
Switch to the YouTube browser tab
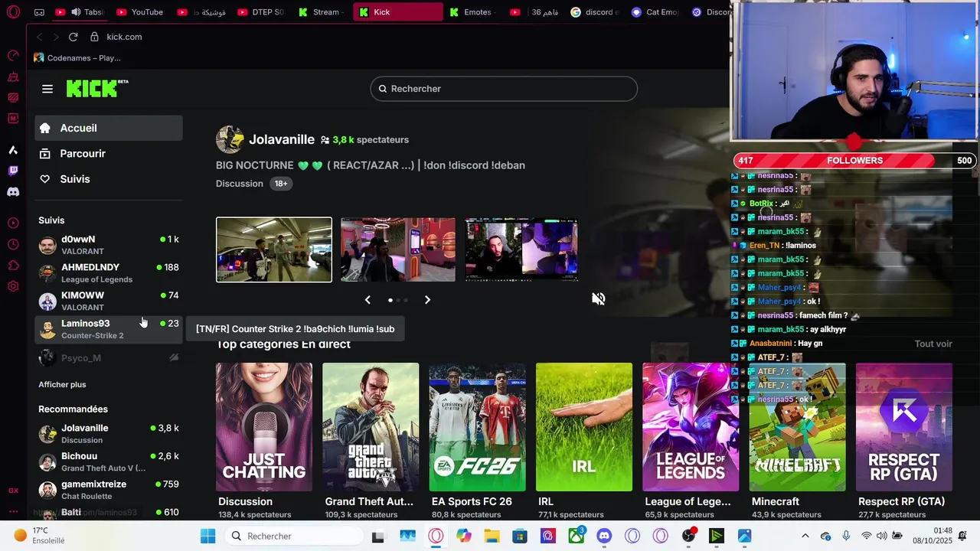(x=140, y=12)
